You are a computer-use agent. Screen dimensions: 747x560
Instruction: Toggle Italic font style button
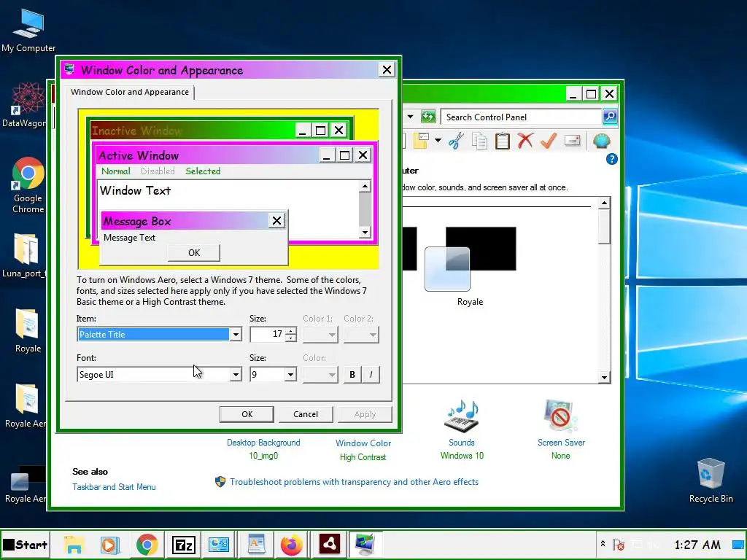point(371,374)
